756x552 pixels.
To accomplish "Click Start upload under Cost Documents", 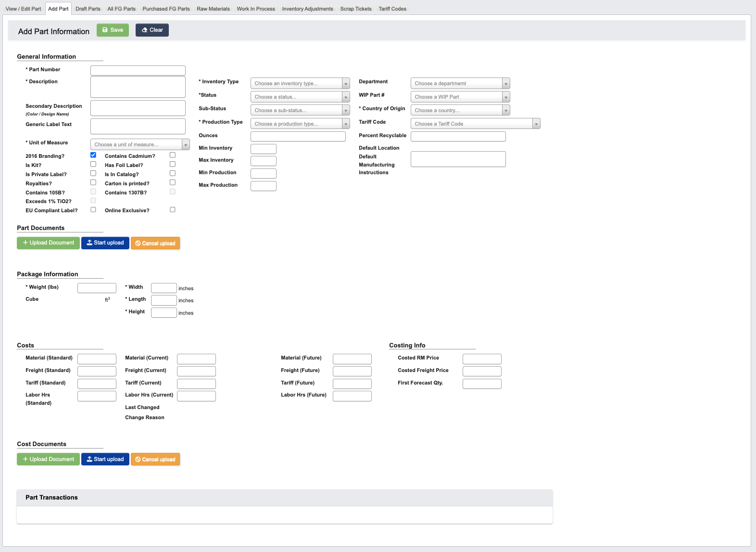I will [105, 459].
